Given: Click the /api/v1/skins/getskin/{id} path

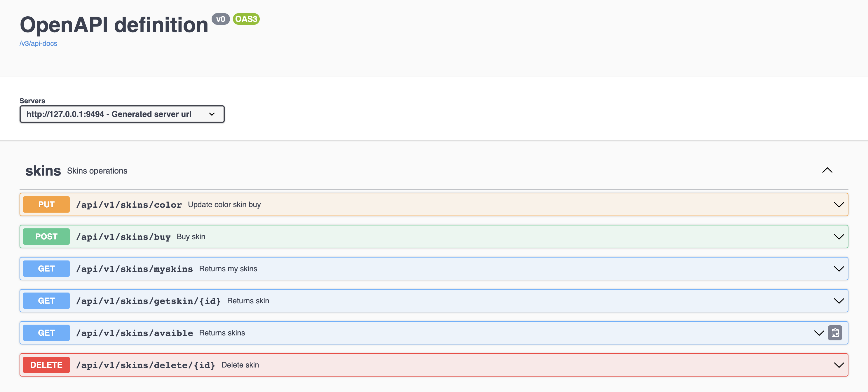Looking at the screenshot, I should click(x=148, y=301).
